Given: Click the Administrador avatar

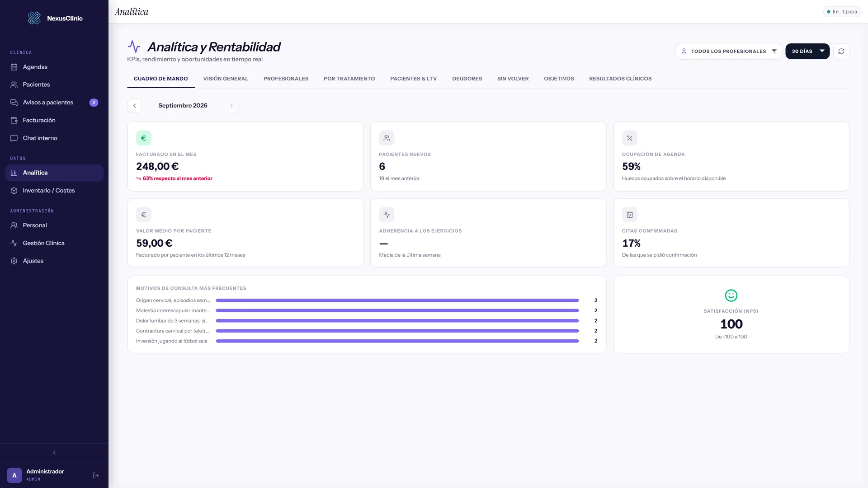Looking at the screenshot, I should pos(14,475).
